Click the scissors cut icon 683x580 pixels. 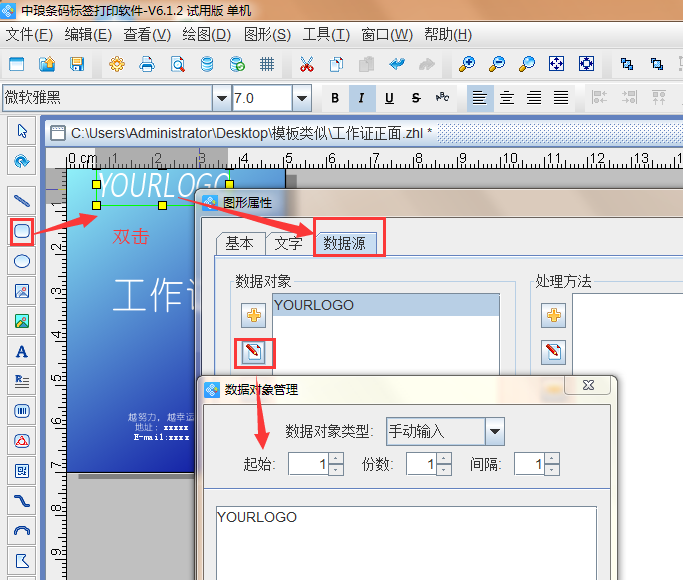pyautogui.click(x=306, y=65)
